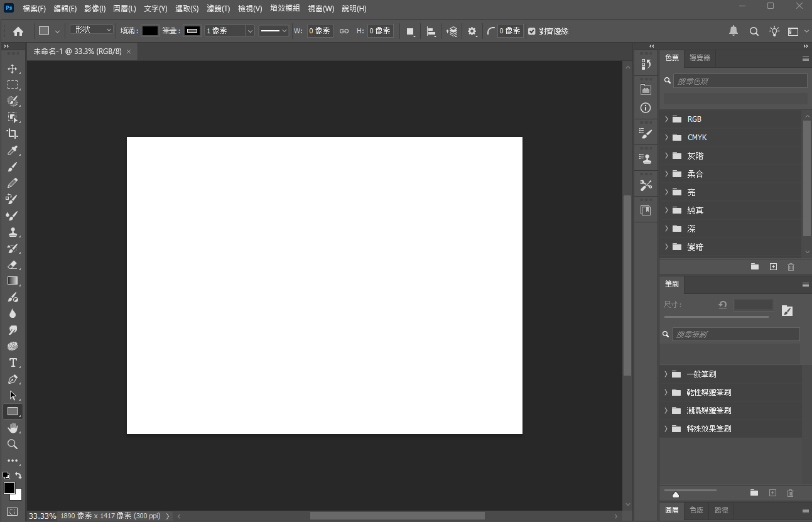The height and width of the screenshot is (522, 812).
Task: Click the 搜尋筆刷 search field
Action: pos(736,334)
